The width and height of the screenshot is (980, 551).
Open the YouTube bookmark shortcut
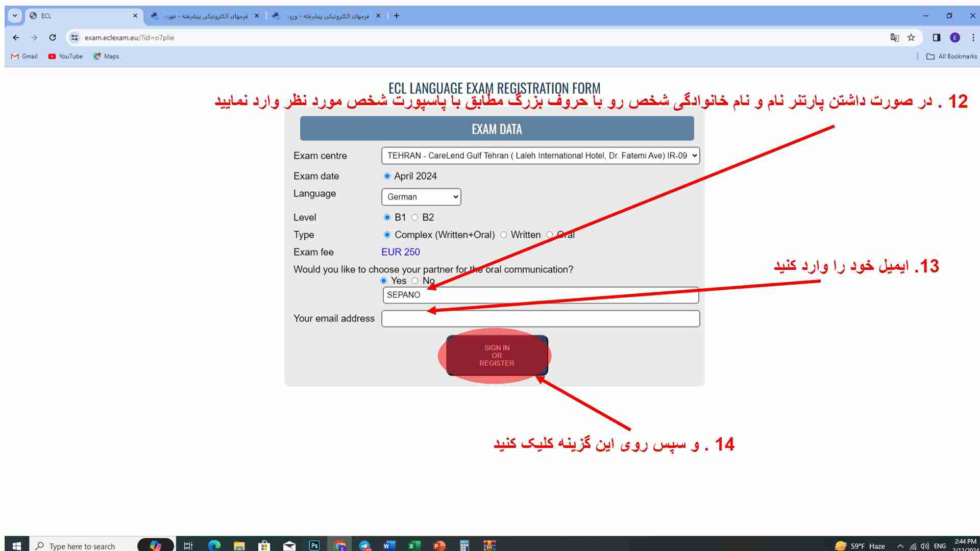(65, 56)
